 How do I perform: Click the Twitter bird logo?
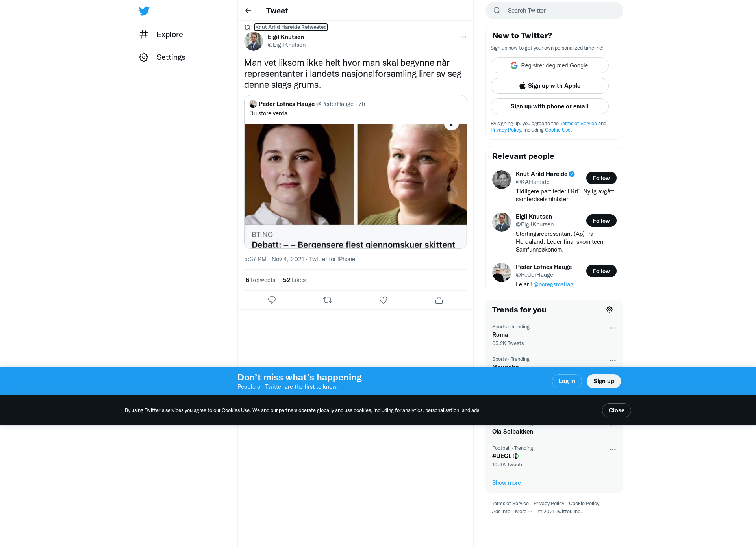(x=144, y=11)
